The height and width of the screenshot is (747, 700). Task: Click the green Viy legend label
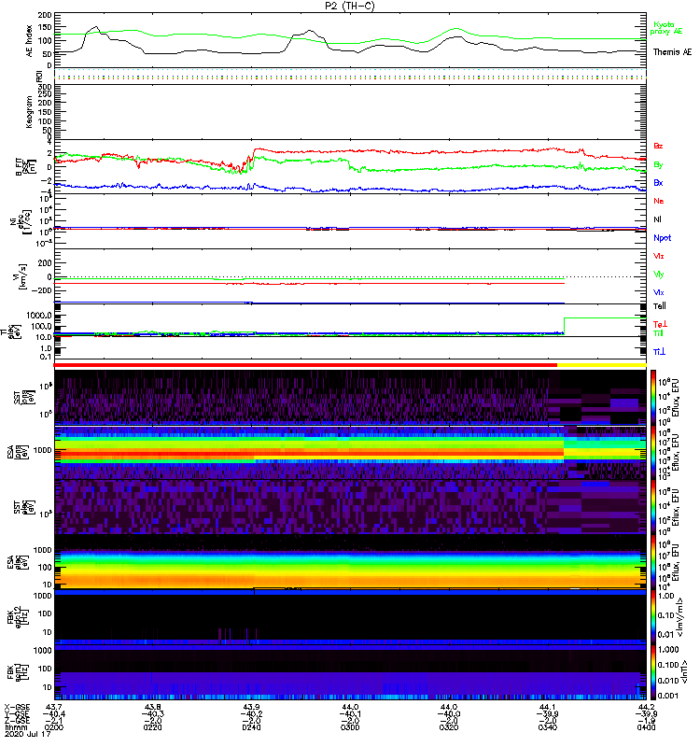[x=659, y=275]
